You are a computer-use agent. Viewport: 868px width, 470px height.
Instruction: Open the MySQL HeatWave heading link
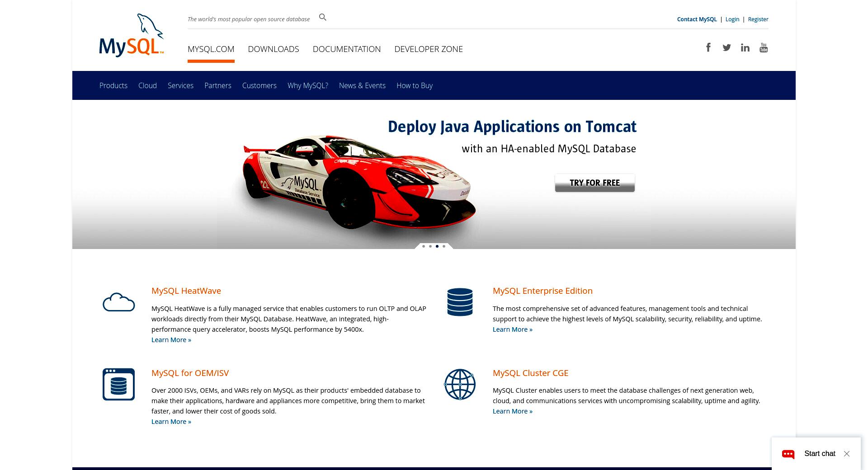tap(186, 291)
